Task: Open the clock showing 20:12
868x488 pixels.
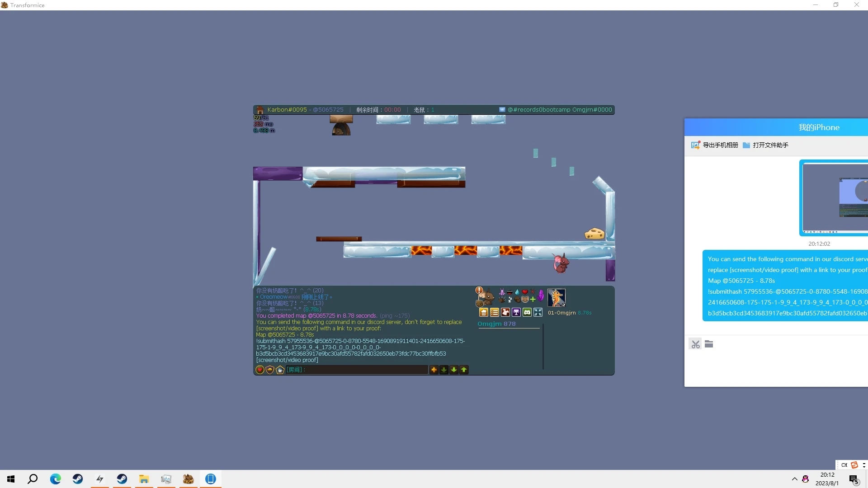Action: pyautogui.click(x=827, y=479)
